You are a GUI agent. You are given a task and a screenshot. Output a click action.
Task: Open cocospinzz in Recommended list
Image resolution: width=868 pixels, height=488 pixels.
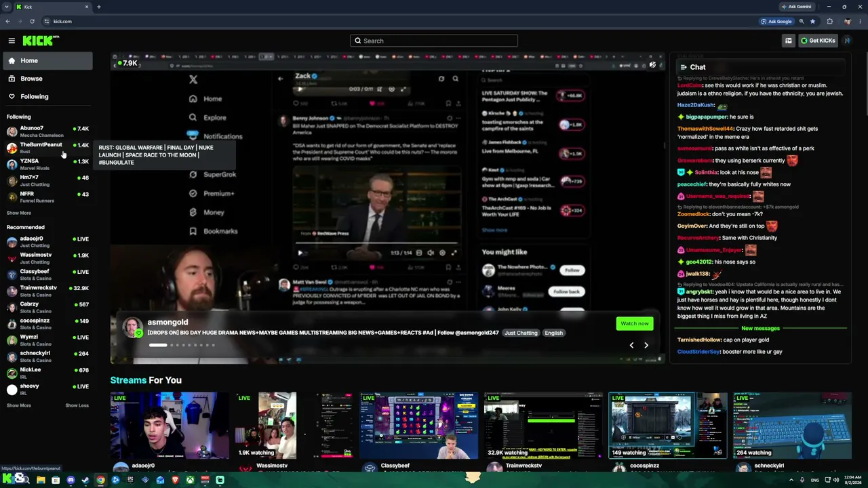[47, 323]
